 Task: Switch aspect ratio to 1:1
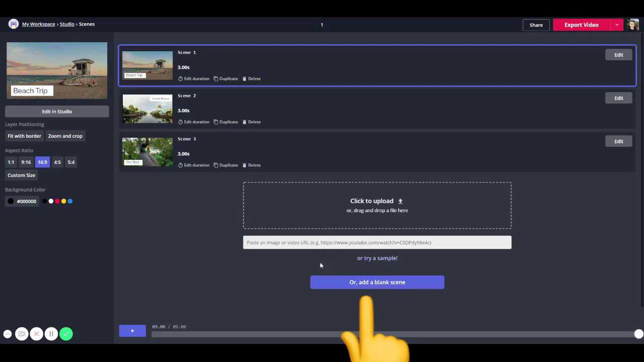pyautogui.click(x=11, y=162)
